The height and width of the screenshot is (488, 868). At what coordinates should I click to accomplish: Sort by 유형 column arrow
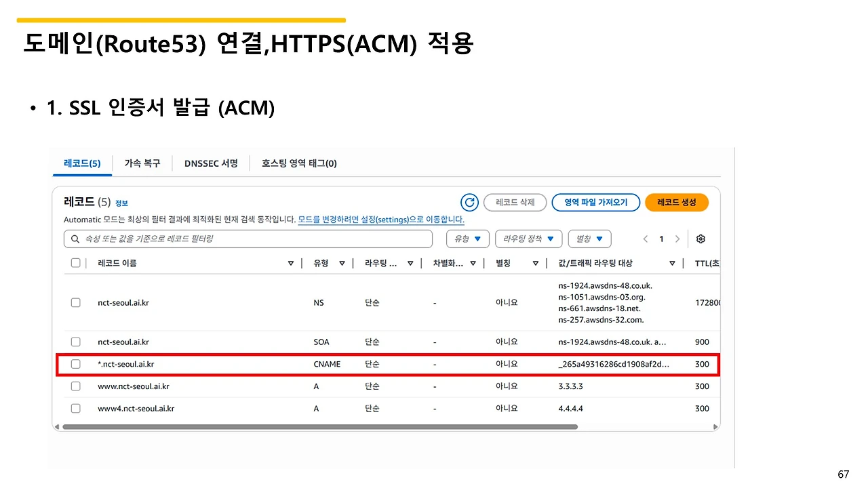point(342,263)
